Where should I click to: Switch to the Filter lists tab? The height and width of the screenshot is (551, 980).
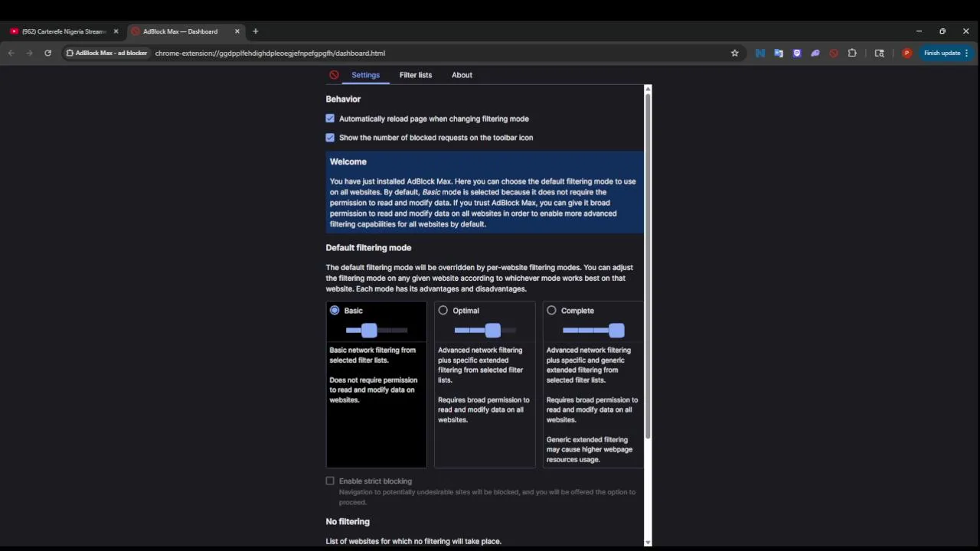416,75
